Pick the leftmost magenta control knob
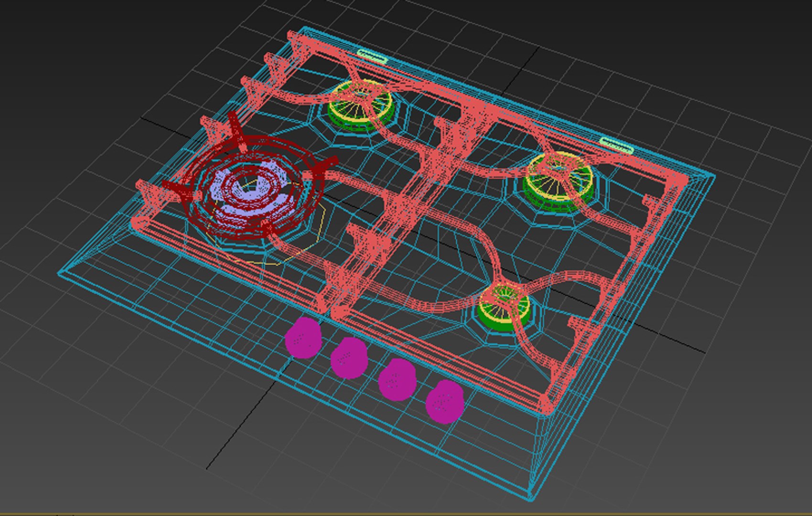 303,337
